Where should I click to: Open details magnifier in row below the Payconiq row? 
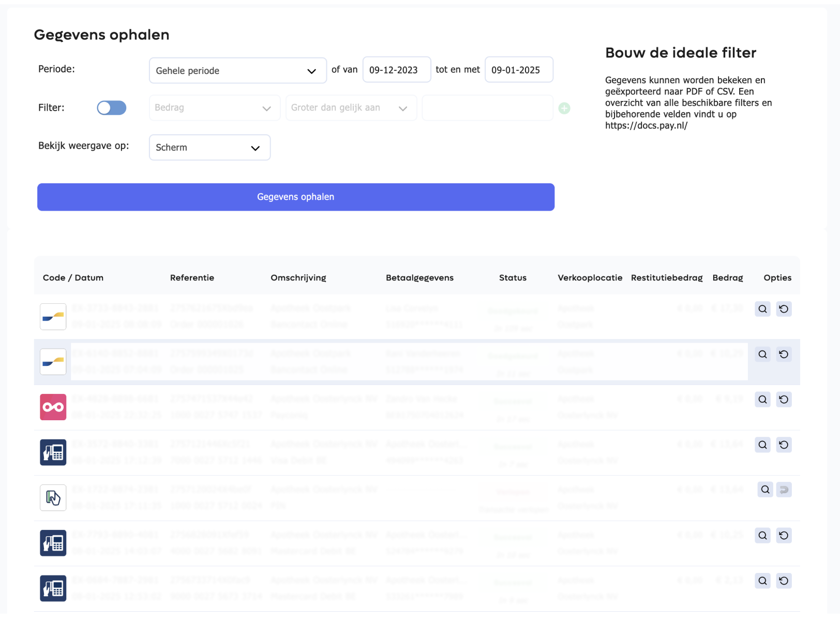762,445
